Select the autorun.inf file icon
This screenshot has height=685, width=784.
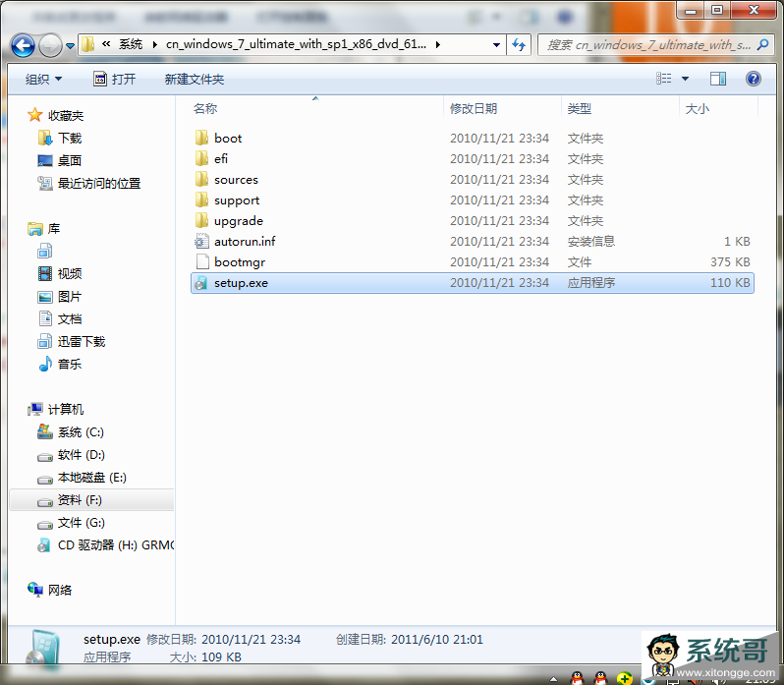click(x=201, y=241)
